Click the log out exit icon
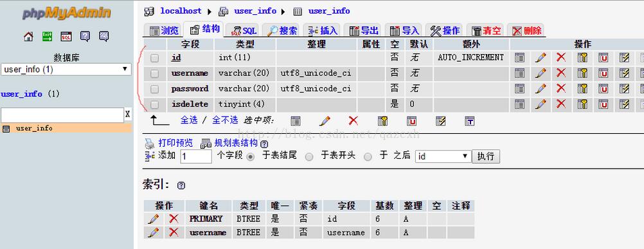The image size is (644, 249). tap(47, 37)
